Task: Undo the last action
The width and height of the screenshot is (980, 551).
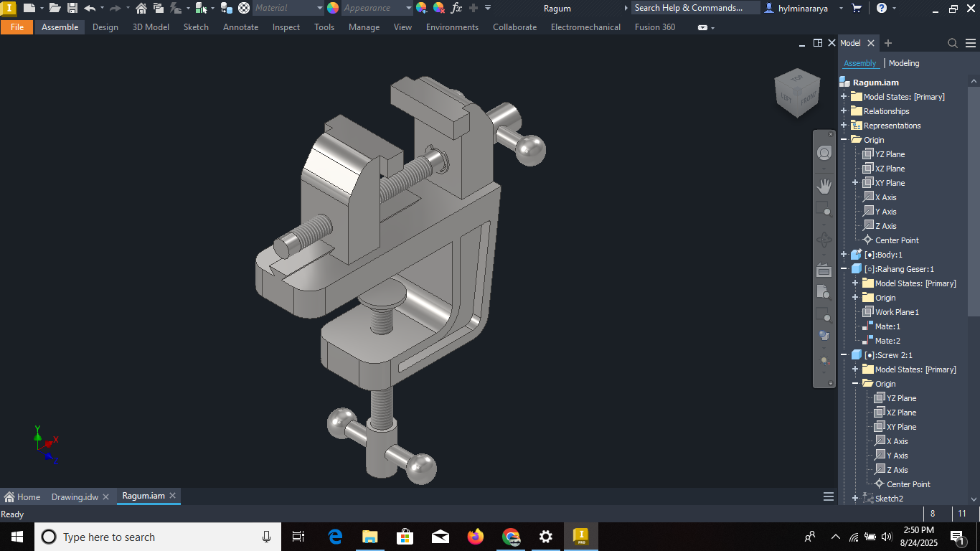Action: click(90, 8)
